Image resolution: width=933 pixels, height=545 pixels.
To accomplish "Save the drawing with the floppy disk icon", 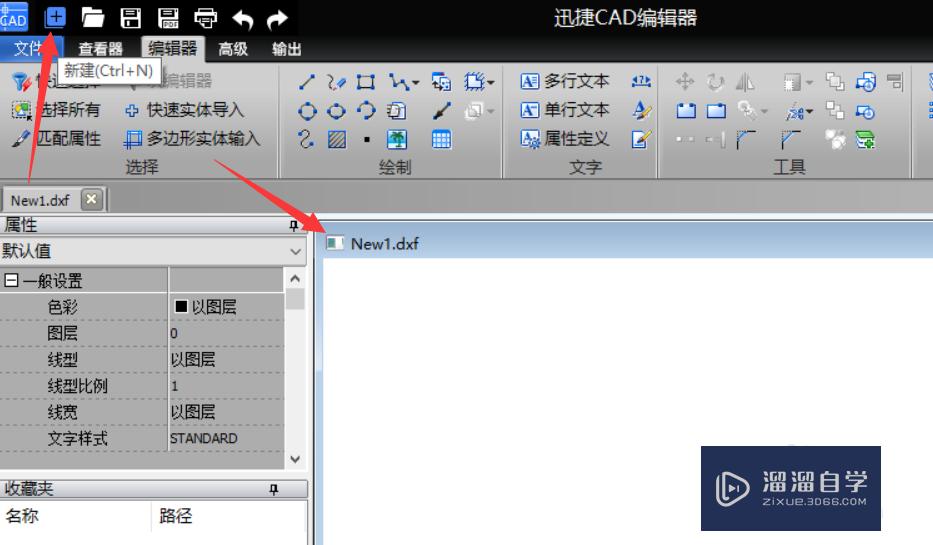I will tap(130, 18).
